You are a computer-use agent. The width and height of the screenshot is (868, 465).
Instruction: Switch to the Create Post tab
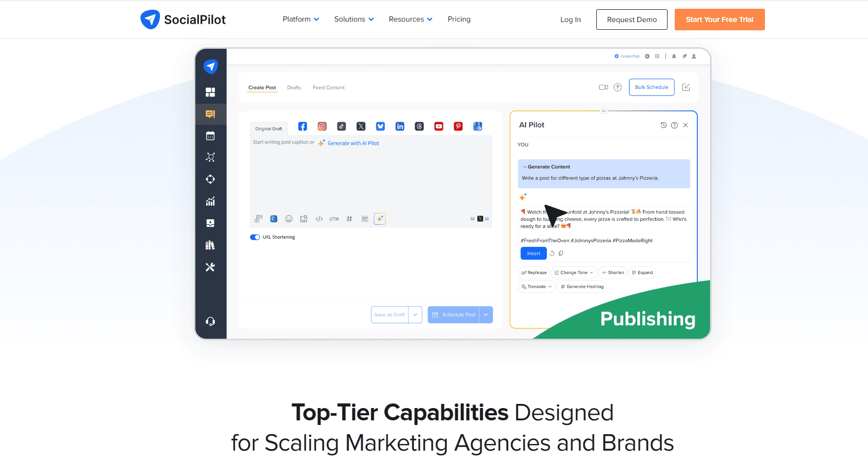coord(262,88)
